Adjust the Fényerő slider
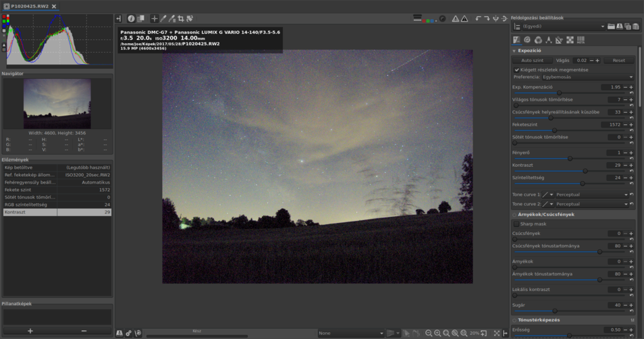Image resolution: width=644 pixels, height=339 pixels. pyautogui.click(x=570, y=159)
